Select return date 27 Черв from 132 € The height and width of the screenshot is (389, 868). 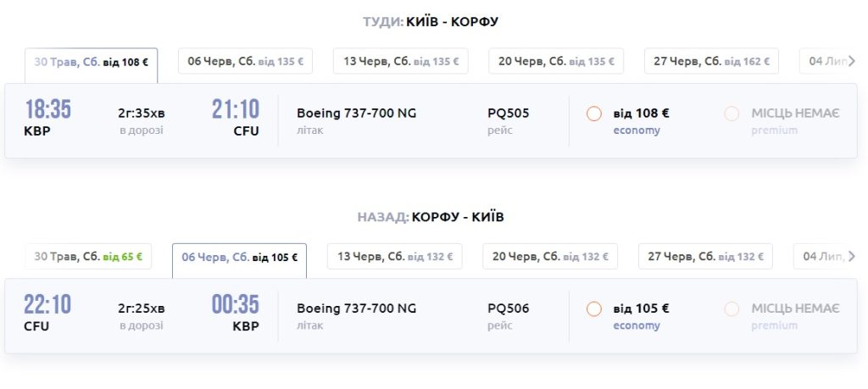(706, 257)
